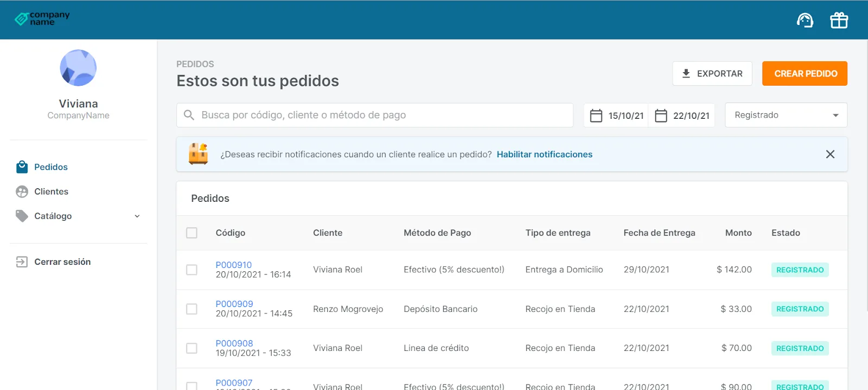Click the CREAR PEDIDO button
This screenshot has height=390, width=868.
point(805,73)
